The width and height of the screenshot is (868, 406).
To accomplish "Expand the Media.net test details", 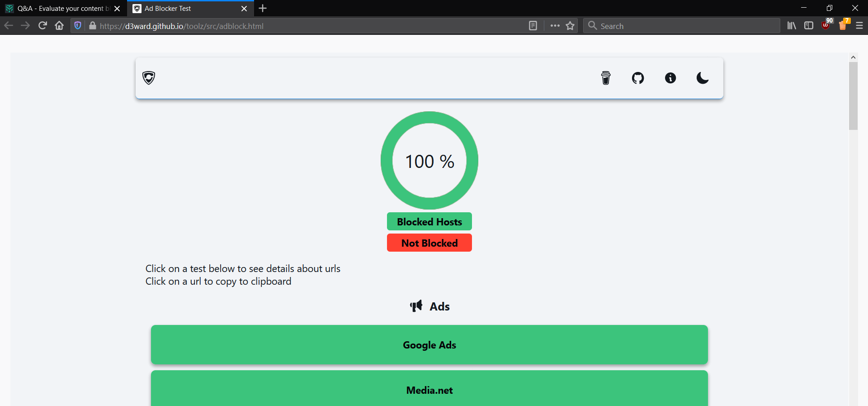I will tap(429, 388).
